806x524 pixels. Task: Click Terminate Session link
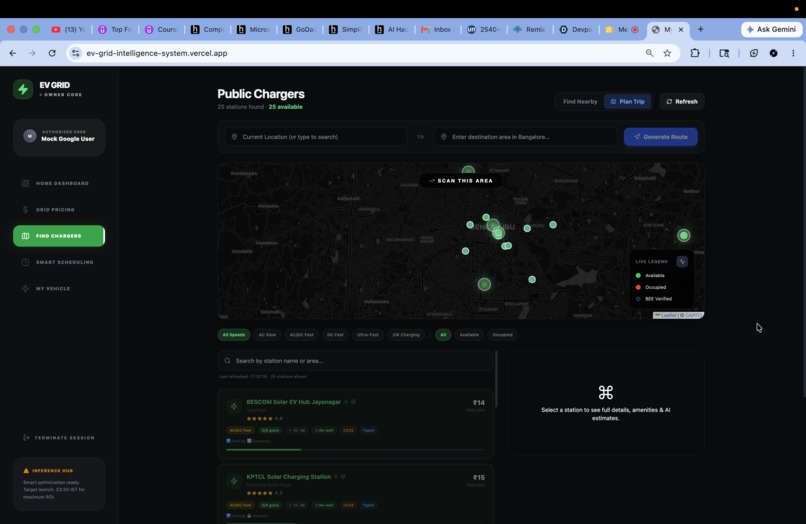59,438
